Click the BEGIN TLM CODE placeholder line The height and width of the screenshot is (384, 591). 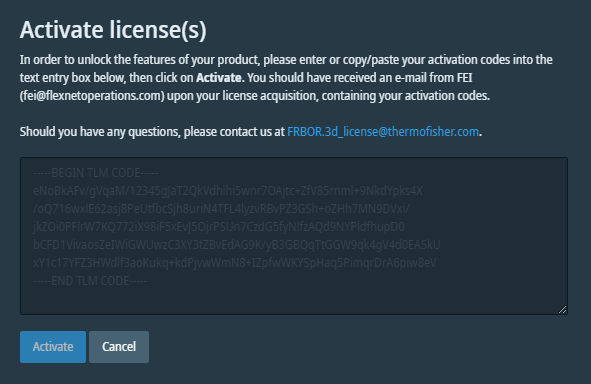[x=96, y=173]
